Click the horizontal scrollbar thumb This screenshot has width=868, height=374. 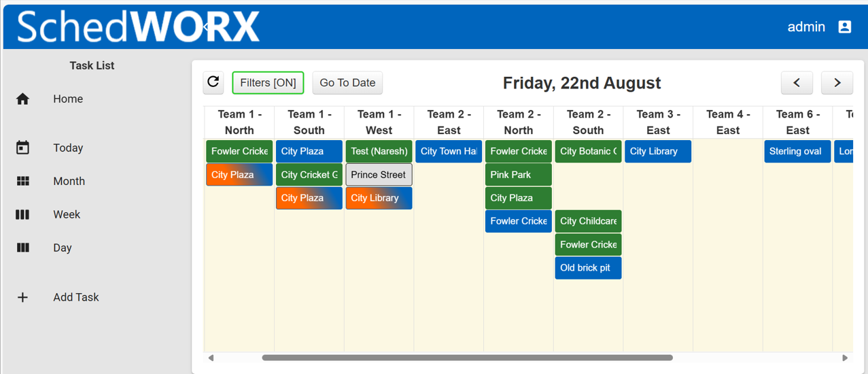[467, 358]
